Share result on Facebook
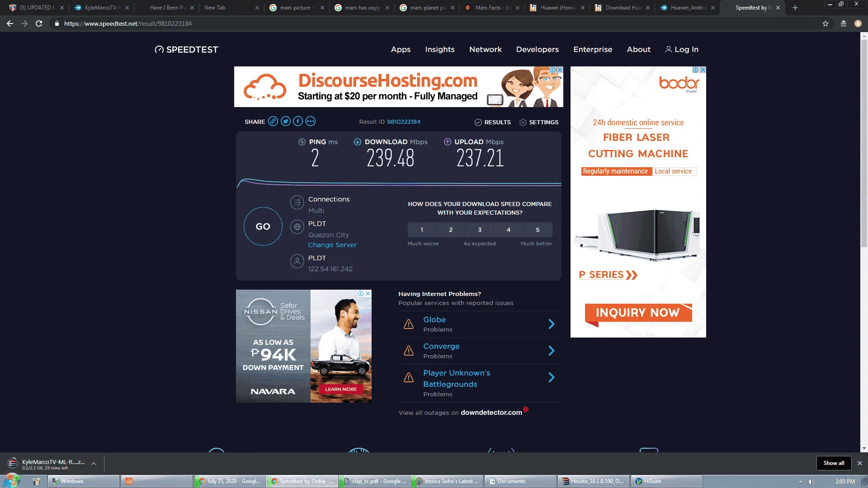The image size is (868, 488). [x=298, y=122]
